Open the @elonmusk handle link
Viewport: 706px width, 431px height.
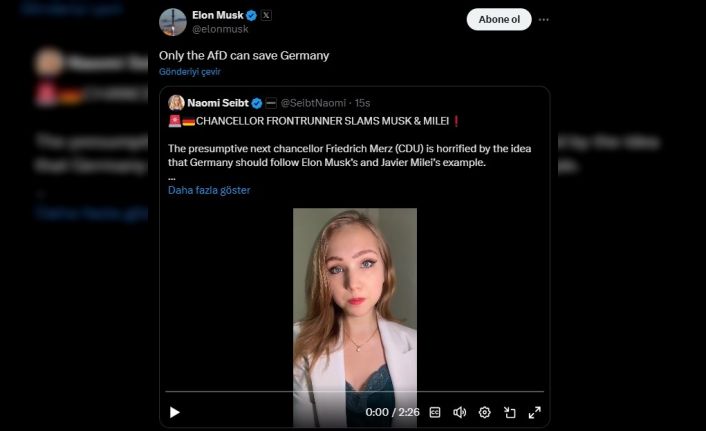tap(220, 29)
